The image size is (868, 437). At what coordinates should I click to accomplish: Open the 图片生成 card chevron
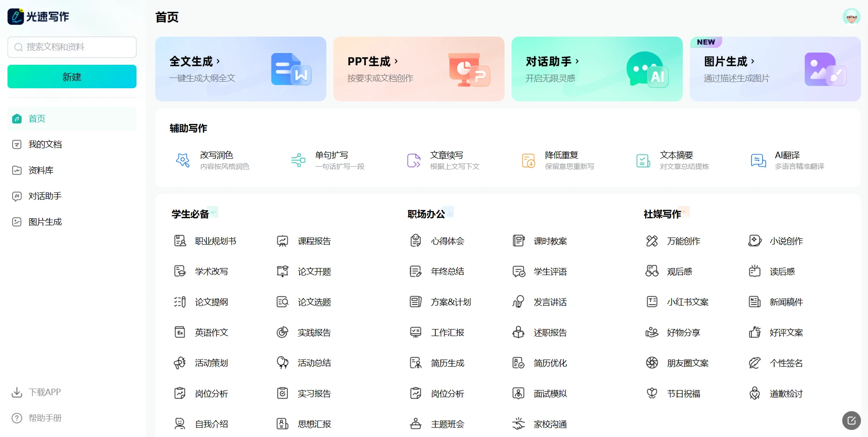(x=753, y=61)
